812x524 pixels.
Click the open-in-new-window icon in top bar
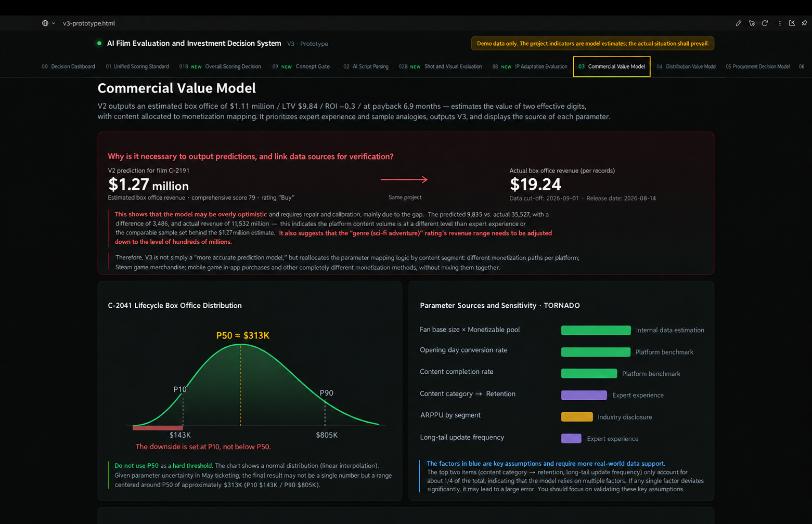pos(792,23)
